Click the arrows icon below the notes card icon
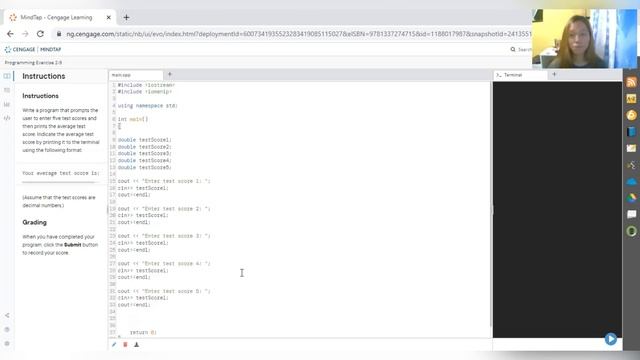 click(x=631, y=165)
